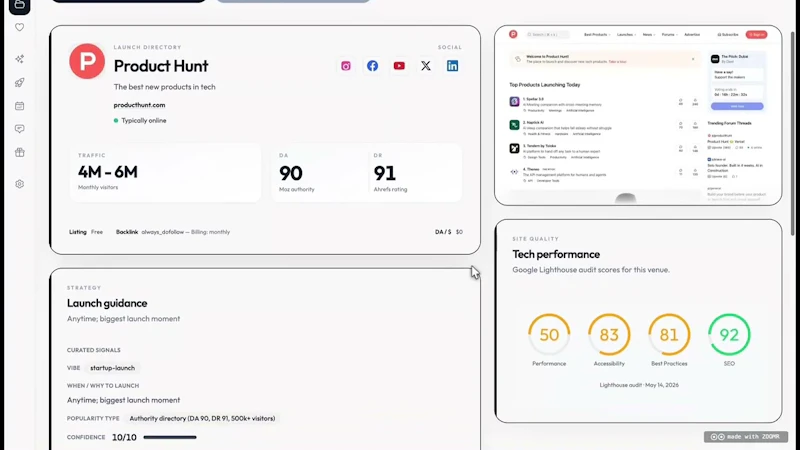Open the gift rewards sidebar icon
This screenshot has width=800, height=450.
(x=19, y=153)
